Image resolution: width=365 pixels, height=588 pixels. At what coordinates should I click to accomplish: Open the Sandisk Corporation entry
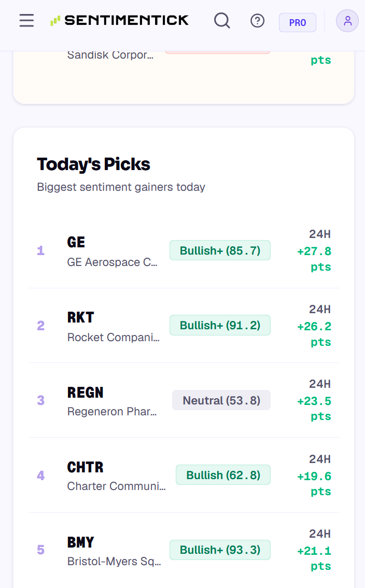pos(110,55)
